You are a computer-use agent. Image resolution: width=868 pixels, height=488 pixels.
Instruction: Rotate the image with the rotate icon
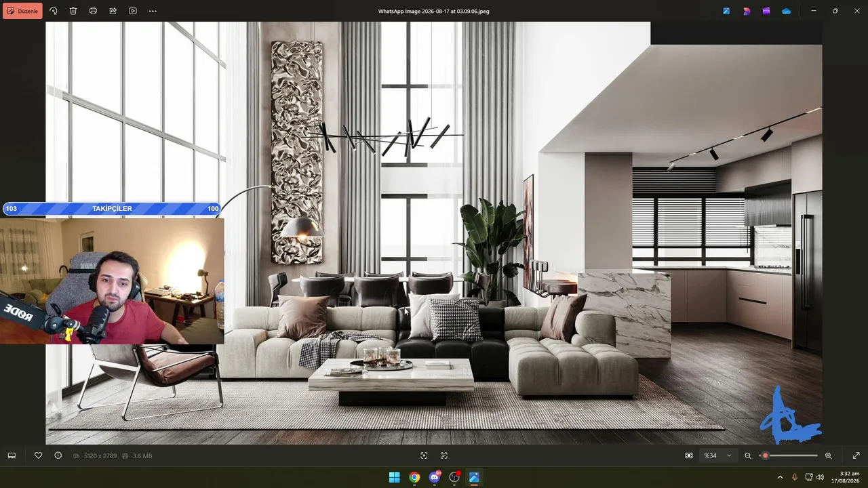[54, 11]
